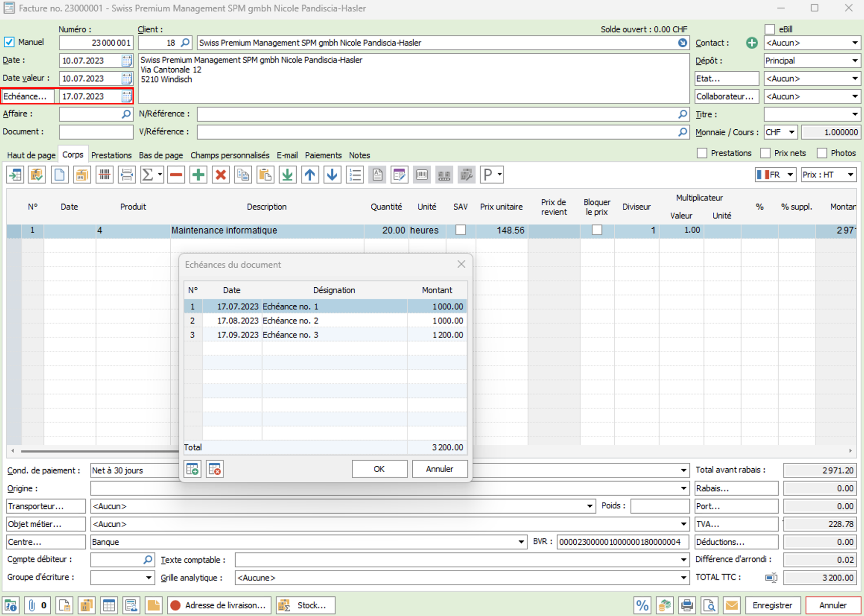
Task: Click the percent icon in bottom bar
Action: pos(643,605)
